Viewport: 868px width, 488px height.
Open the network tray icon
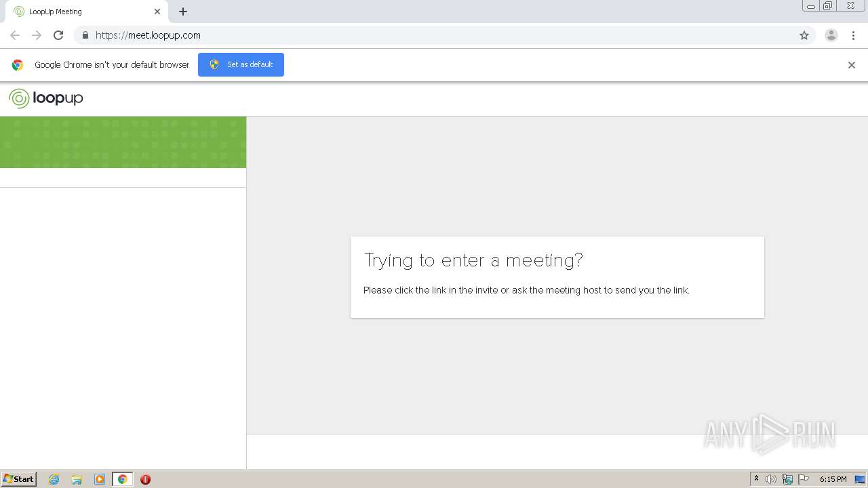pos(787,479)
